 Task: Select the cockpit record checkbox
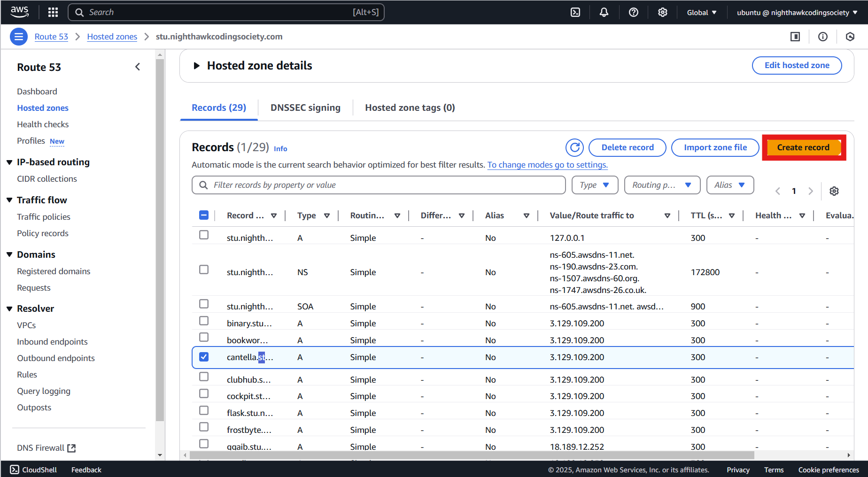point(204,393)
